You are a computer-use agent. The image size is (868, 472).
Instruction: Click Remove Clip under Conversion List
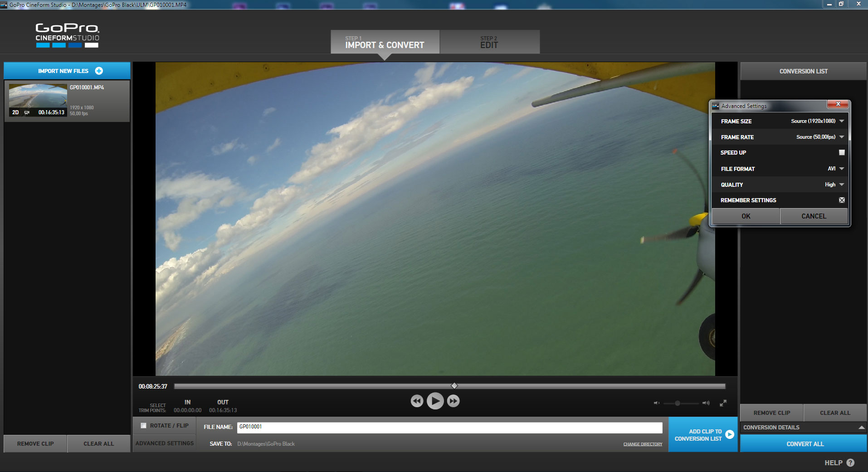pyautogui.click(x=772, y=413)
